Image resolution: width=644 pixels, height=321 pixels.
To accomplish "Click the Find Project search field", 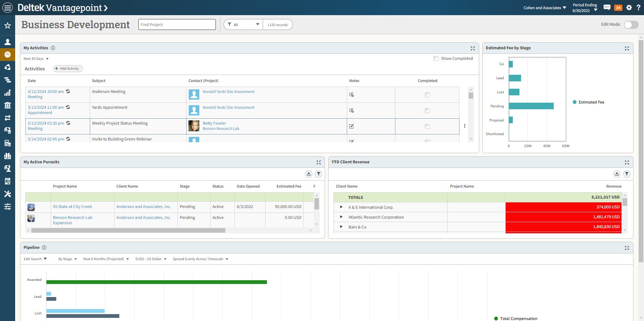I will tap(177, 25).
